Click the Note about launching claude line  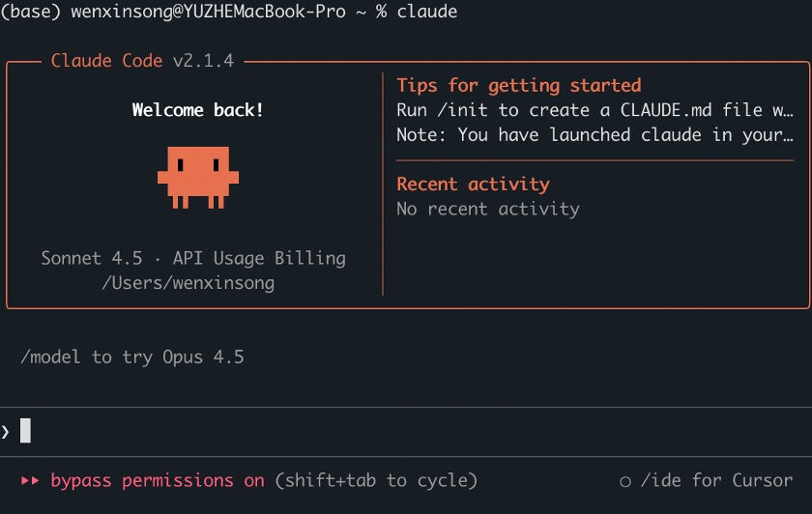(x=594, y=135)
